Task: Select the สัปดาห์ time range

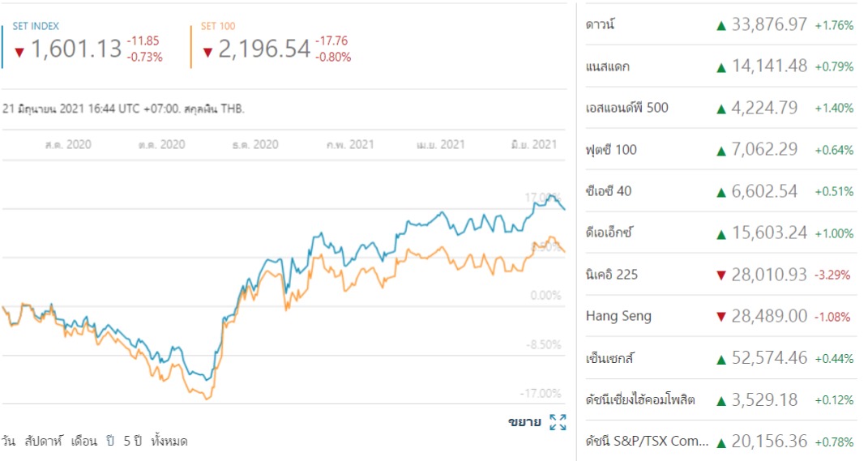Action: [x=43, y=442]
